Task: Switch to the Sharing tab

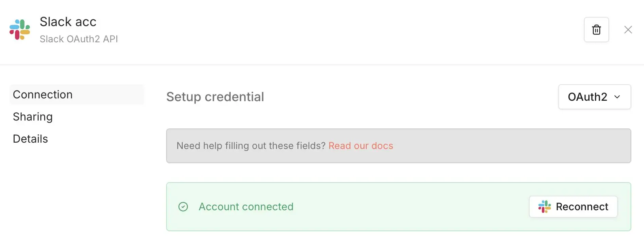Action: 33,117
